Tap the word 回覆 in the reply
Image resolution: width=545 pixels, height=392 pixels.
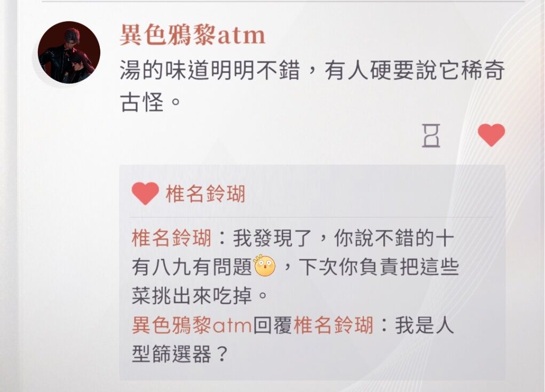273,325
